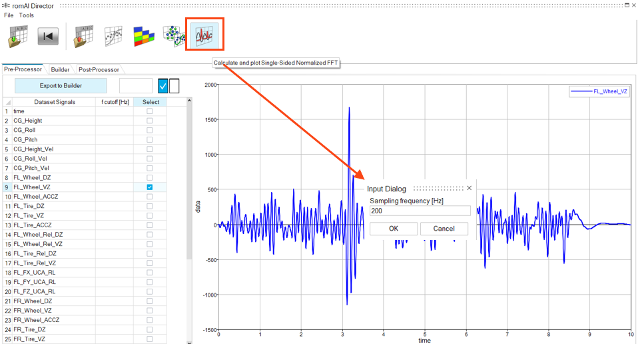This screenshot has height=344, width=644.
Task: Open the Tools menu
Action: [27, 15]
